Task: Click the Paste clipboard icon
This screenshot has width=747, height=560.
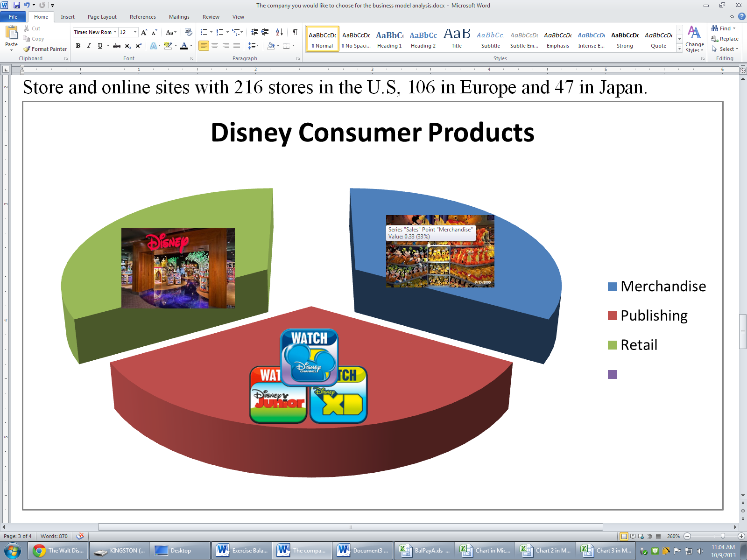Action: [x=11, y=34]
